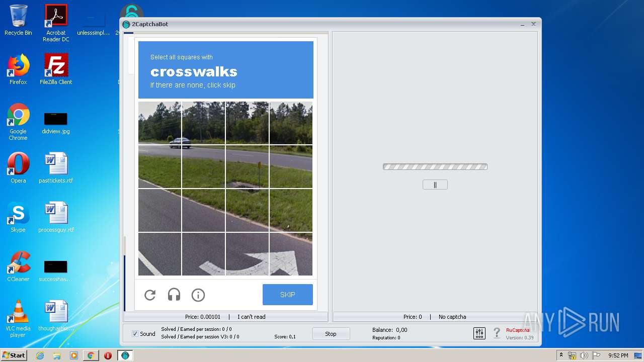Open unlesssimpl desktop file
Image resolution: width=644 pixels, height=362 pixels.
(94, 25)
